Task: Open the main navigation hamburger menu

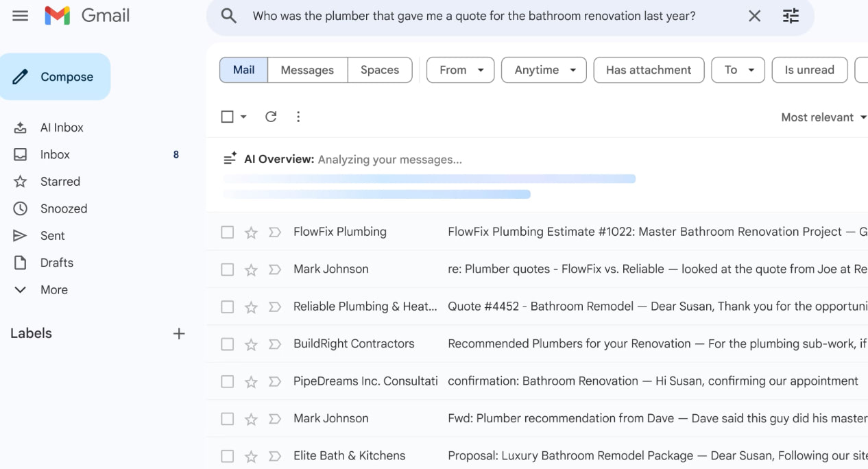Action: click(20, 15)
